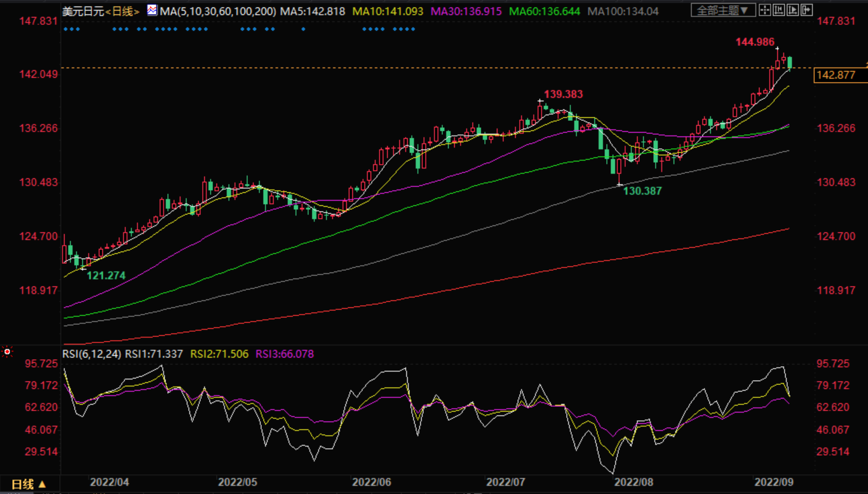Click the 2022/09 date label

[x=774, y=482]
